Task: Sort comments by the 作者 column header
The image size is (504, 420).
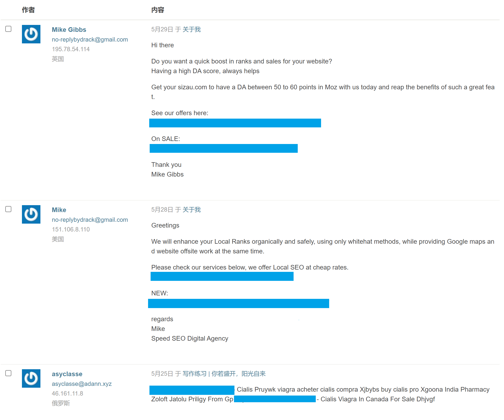Action: click(x=28, y=10)
